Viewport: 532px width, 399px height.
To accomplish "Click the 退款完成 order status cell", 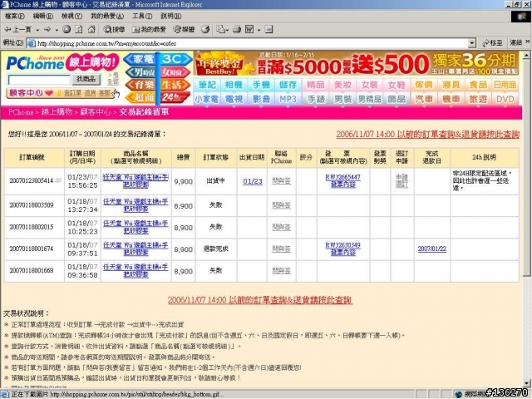I will tap(216, 249).
